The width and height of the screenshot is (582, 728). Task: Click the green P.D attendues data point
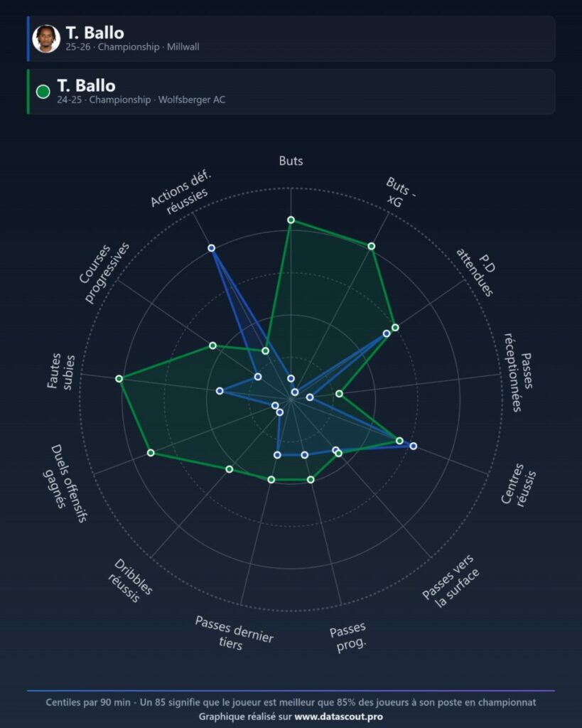395,327
